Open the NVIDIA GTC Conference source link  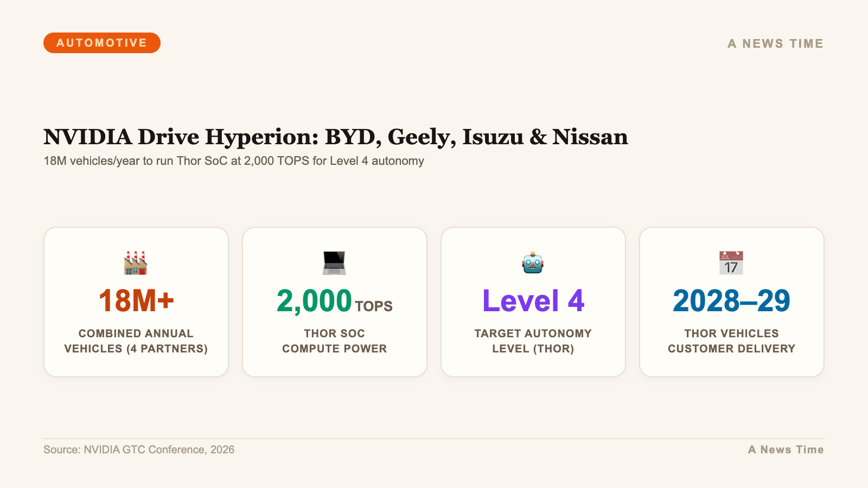[x=139, y=450]
